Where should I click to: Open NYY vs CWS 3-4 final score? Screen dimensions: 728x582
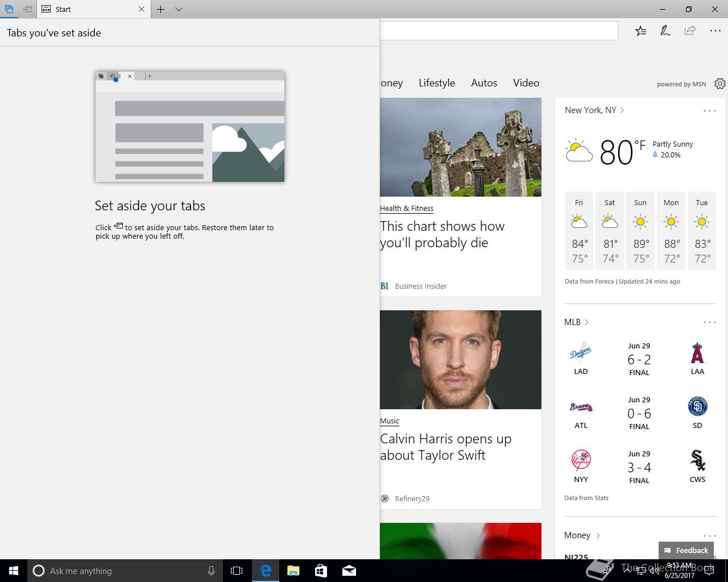click(x=639, y=467)
